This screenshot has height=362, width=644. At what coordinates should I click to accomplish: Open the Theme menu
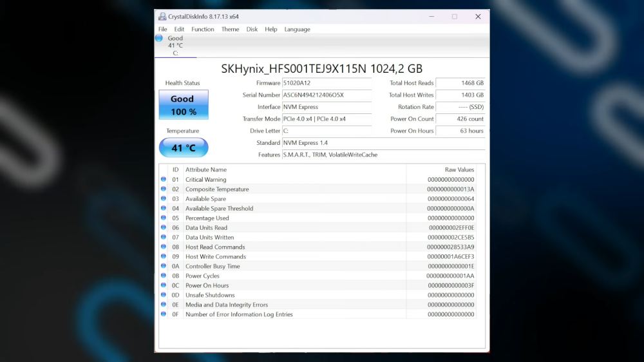[x=230, y=29]
